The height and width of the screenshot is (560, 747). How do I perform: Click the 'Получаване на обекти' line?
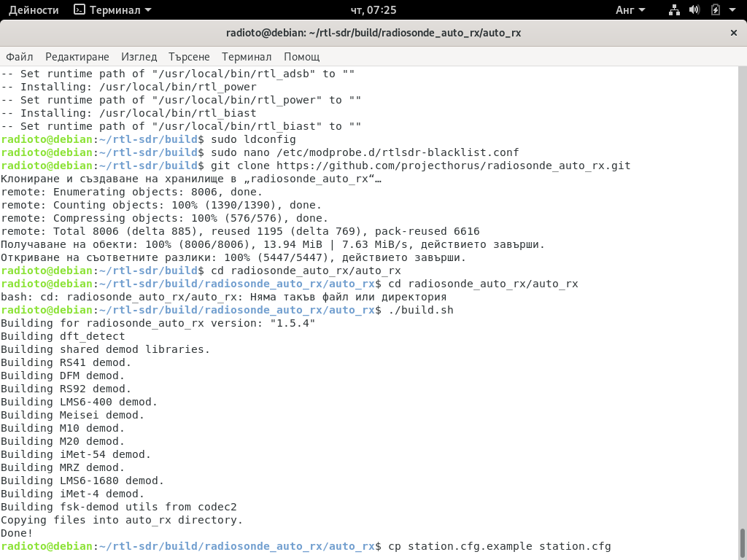pyautogui.click(x=273, y=245)
